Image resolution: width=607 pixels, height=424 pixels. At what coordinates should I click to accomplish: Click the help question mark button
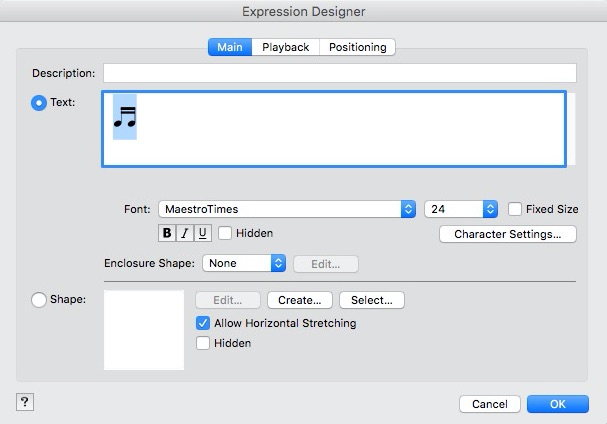[25, 401]
